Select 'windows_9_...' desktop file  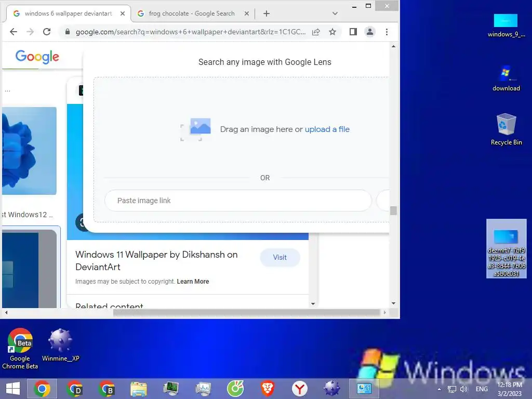coord(506,25)
